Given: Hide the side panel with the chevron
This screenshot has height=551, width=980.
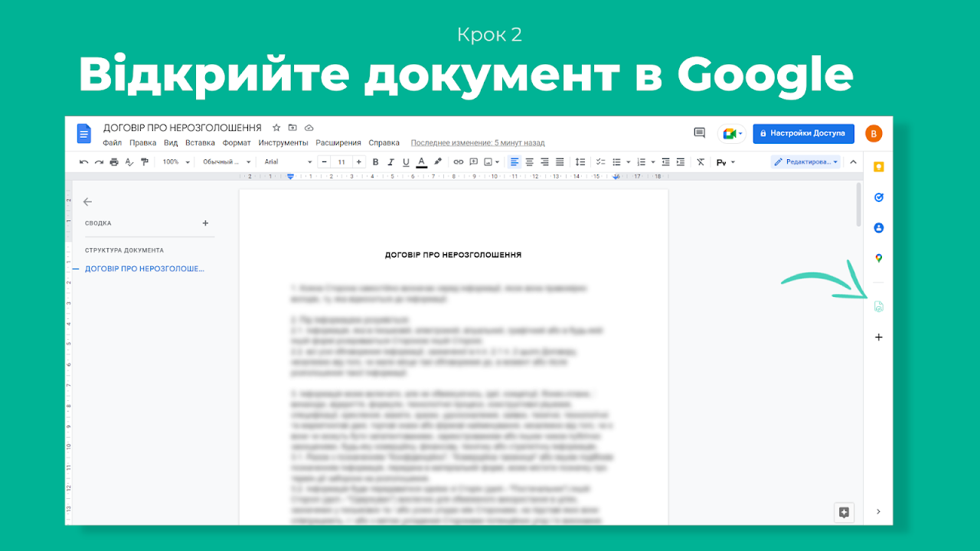Looking at the screenshot, I should [x=878, y=512].
